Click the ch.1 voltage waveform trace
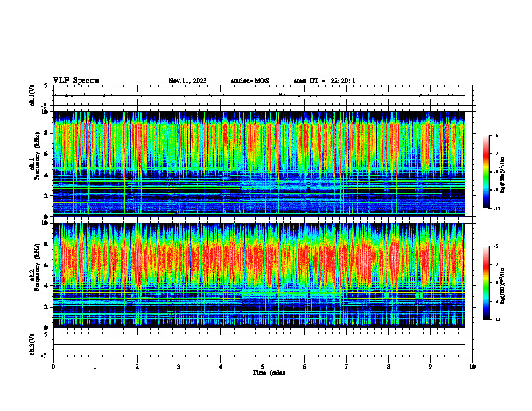 [x=259, y=95]
